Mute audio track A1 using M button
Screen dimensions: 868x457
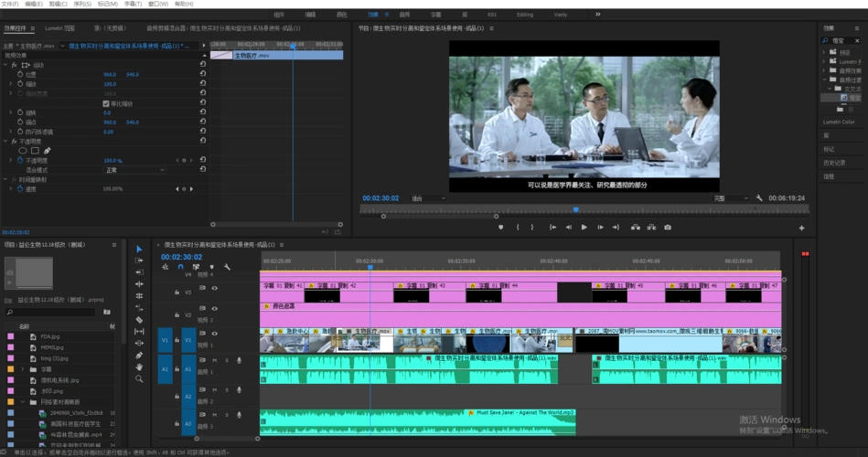215,361
